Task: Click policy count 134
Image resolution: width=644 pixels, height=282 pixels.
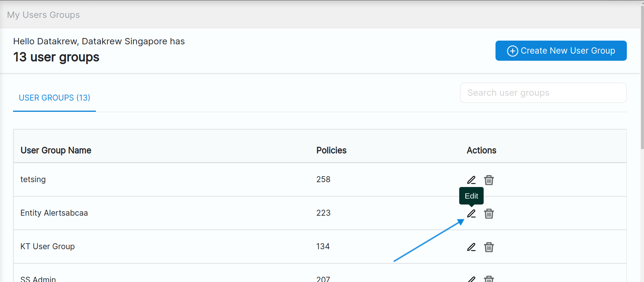Action: point(323,247)
